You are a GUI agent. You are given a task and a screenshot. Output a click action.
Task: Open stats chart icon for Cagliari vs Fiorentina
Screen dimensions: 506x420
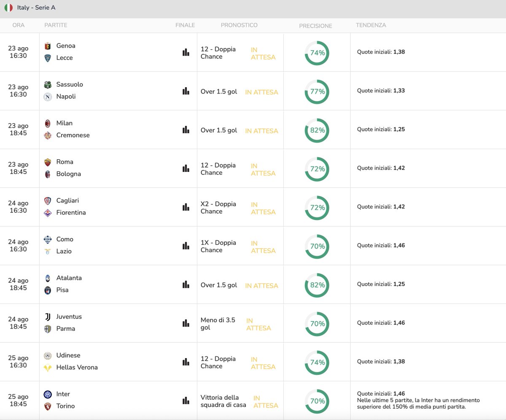coord(186,207)
